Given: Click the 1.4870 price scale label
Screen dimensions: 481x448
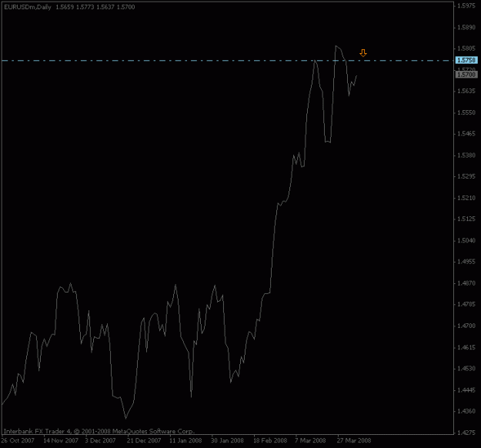Looking at the screenshot, I should 466,283.
